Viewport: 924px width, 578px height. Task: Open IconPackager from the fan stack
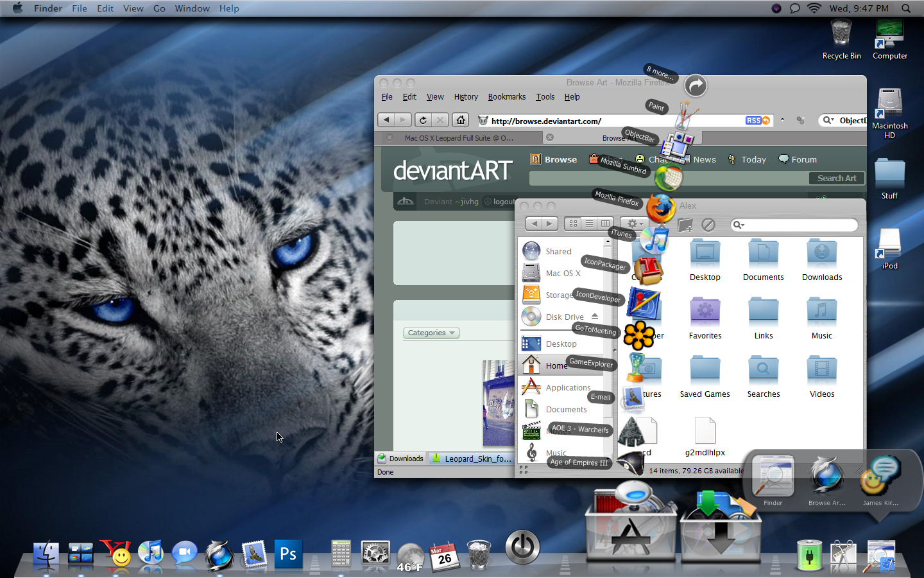coord(648,271)
